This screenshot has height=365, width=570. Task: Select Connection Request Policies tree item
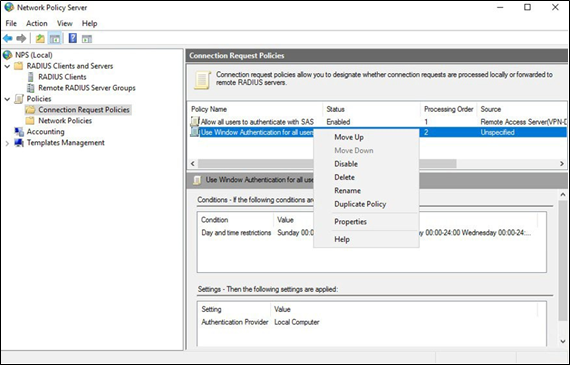[84, 110]
